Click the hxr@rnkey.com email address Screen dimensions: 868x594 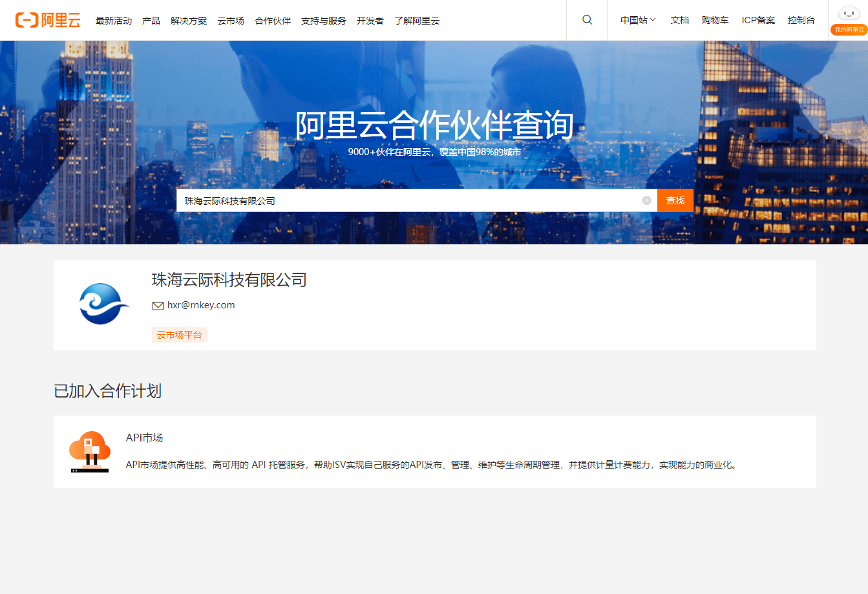[x=201, y=305]
